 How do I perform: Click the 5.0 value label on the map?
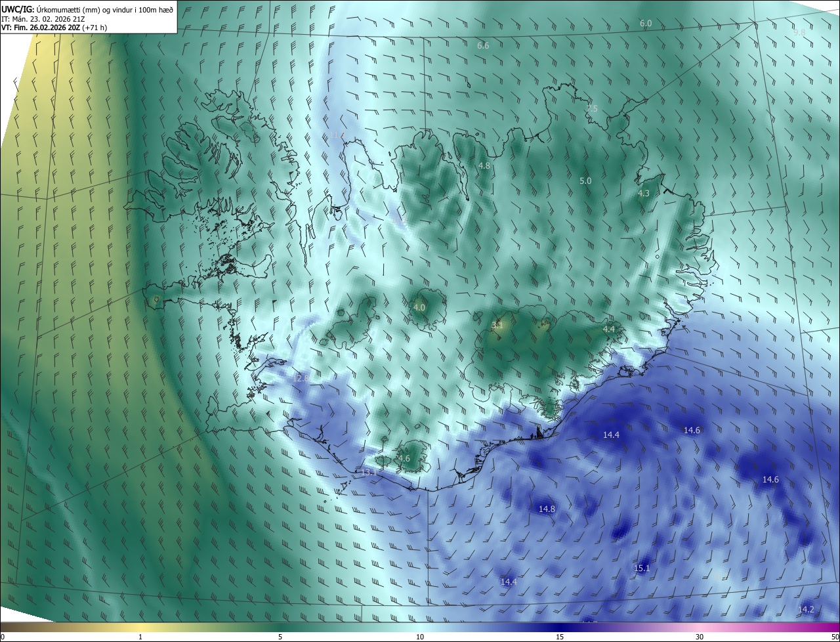(x=585, y=181)
